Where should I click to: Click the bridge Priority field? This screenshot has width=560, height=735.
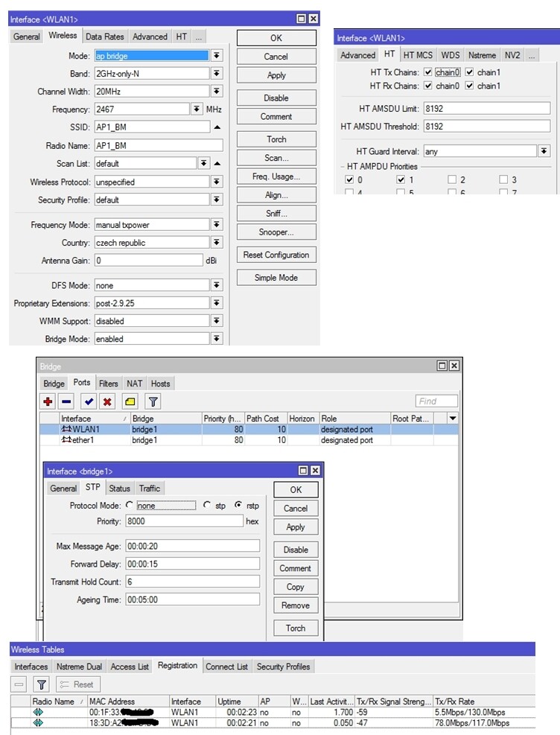(184, 521)
